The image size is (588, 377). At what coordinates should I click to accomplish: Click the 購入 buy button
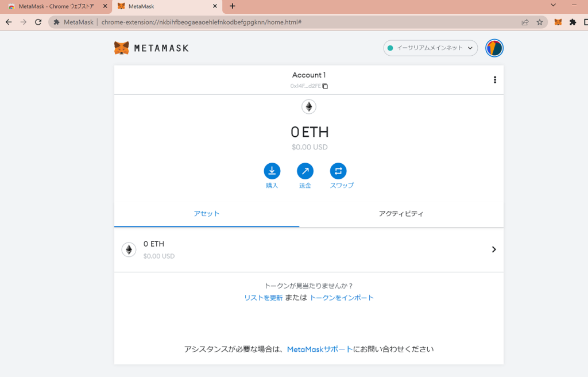(272, 175)
